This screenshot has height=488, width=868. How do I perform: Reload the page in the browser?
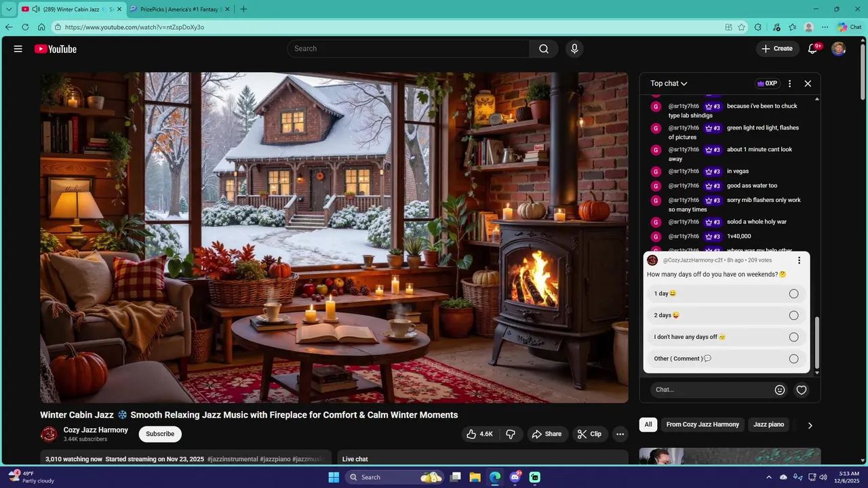coord(25,27)
